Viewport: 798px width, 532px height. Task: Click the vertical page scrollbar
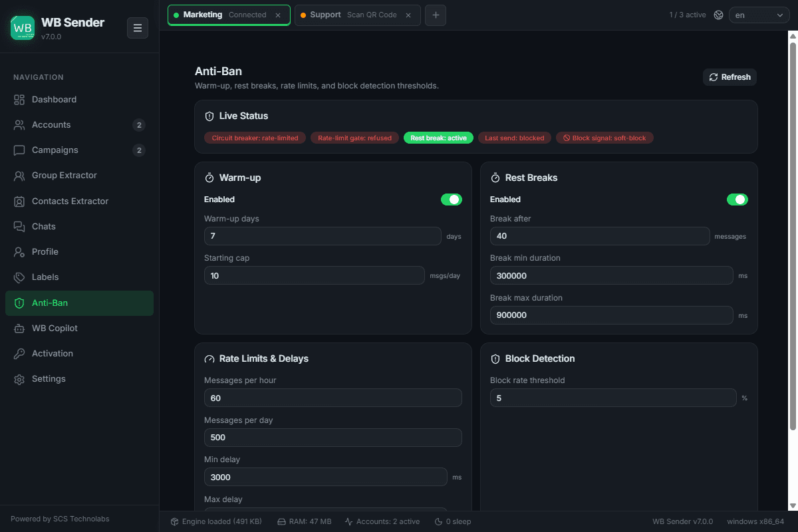point(793,236)
